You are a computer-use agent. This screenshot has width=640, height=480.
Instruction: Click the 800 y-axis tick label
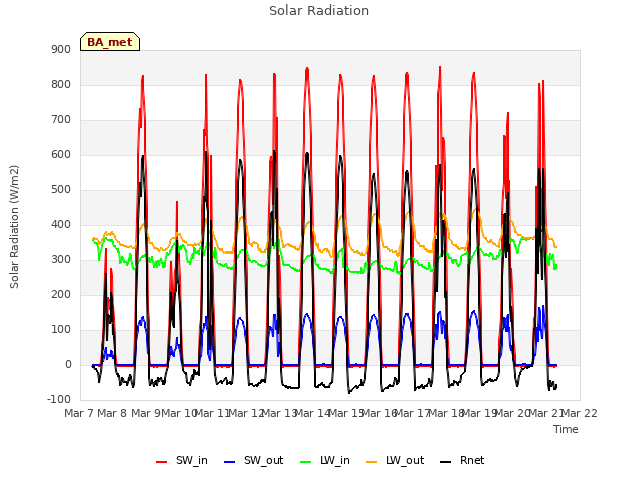61,84
